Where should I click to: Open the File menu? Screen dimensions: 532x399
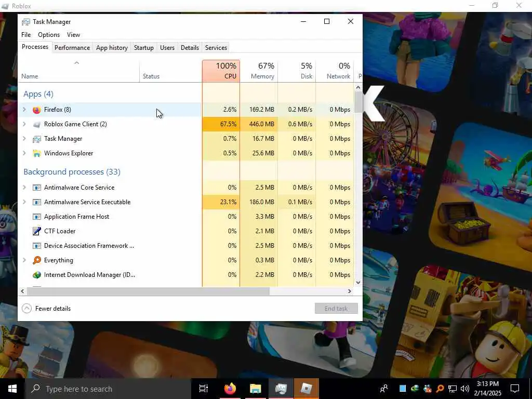tap(26, 35)
